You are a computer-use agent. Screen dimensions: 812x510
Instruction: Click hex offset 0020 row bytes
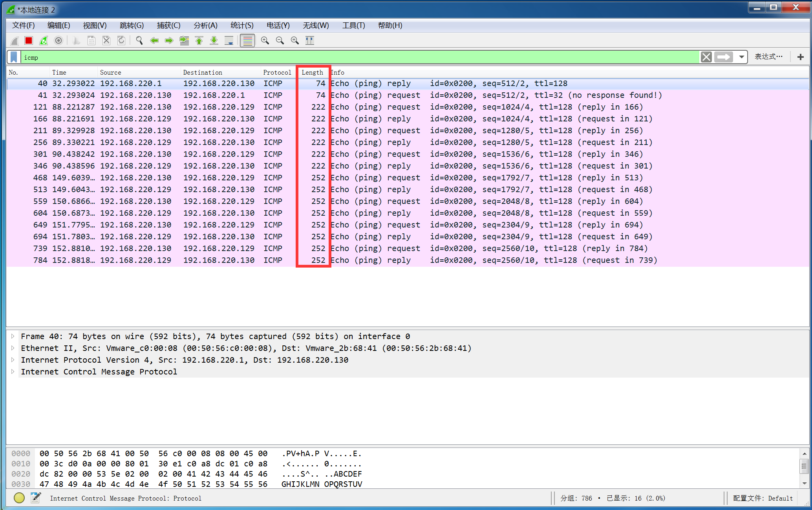click(x=153, y=474)
